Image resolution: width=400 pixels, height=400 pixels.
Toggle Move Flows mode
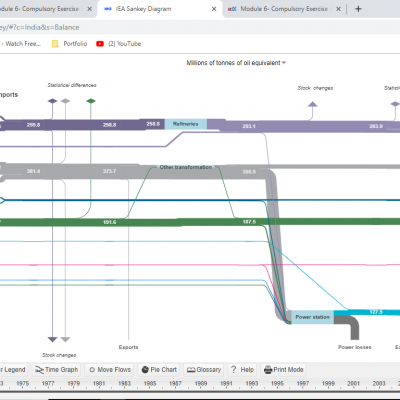coord(109,370)
